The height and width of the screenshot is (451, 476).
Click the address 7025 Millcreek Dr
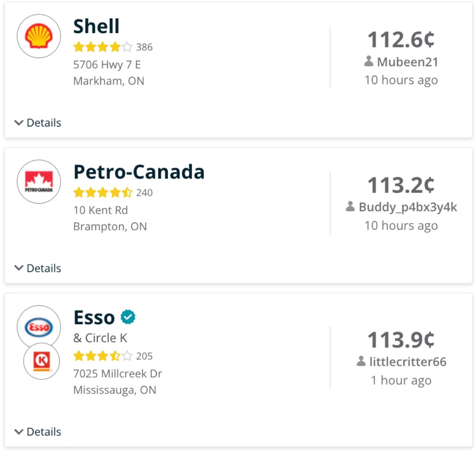[x=118, y=374]
